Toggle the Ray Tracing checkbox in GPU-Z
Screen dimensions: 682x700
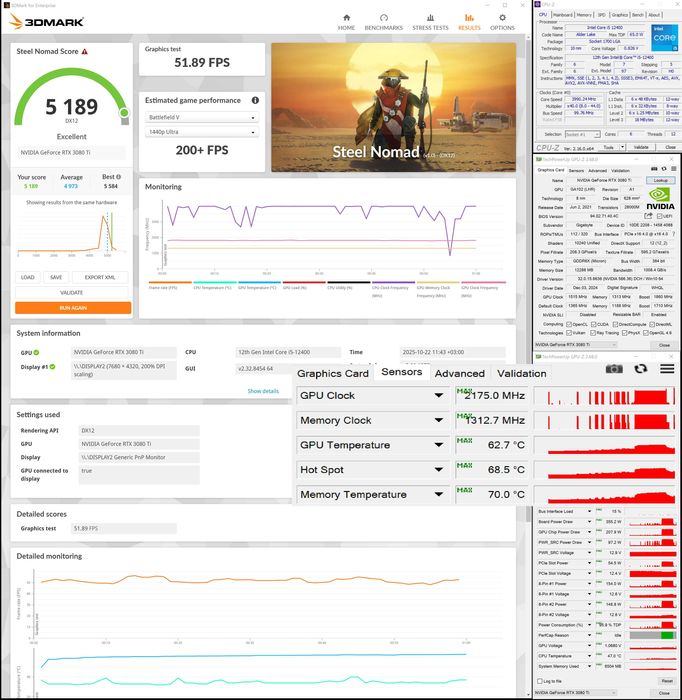click(593, 333)
